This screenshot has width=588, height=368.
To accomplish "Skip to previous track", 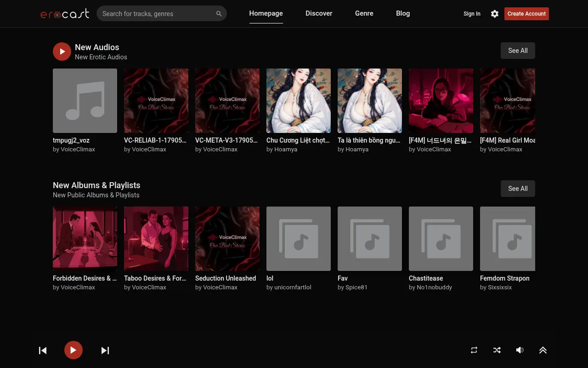I will pos(43,351).
